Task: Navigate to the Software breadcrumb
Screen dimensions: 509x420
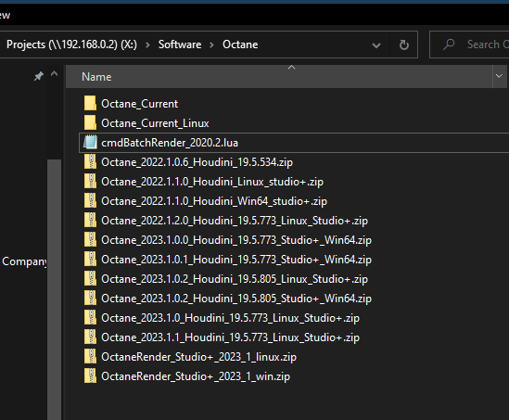Action: [180, 45]
